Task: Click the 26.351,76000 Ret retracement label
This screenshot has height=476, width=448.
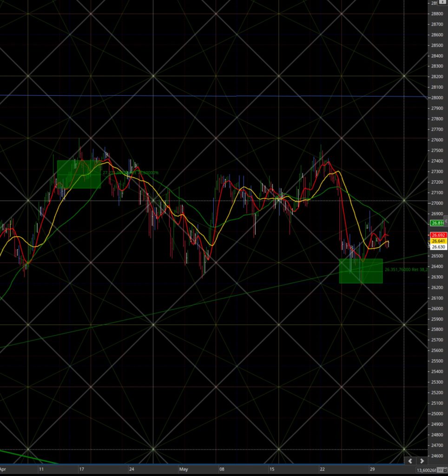Action: tap(406, 270)
